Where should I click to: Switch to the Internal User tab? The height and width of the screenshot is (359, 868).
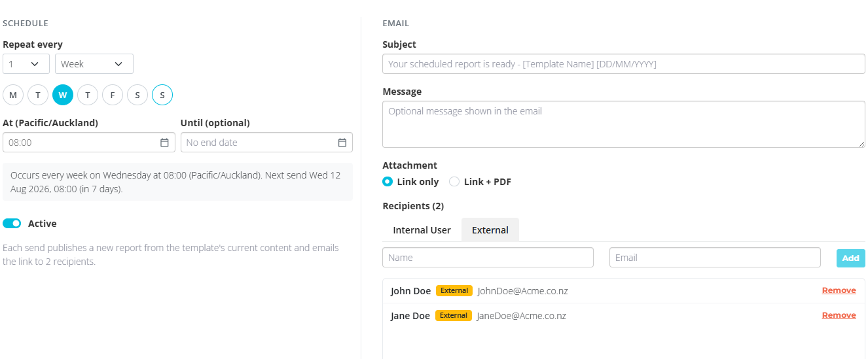[x=422, y=230]
